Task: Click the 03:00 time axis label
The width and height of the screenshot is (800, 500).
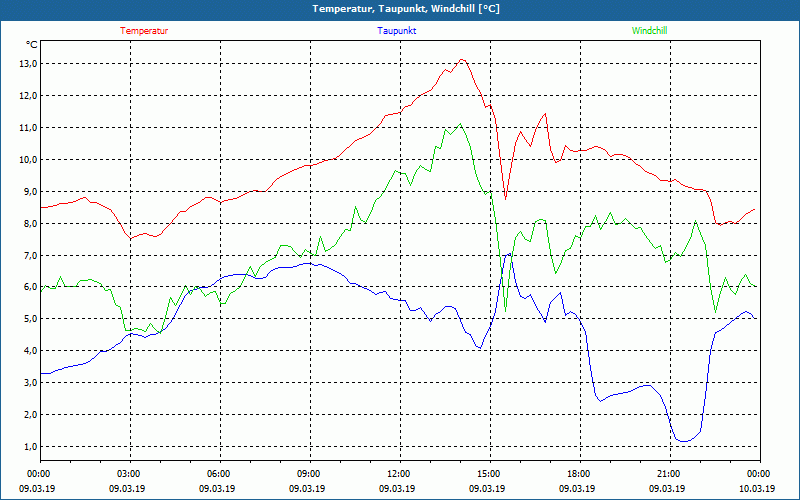Action: pos(131,474)
